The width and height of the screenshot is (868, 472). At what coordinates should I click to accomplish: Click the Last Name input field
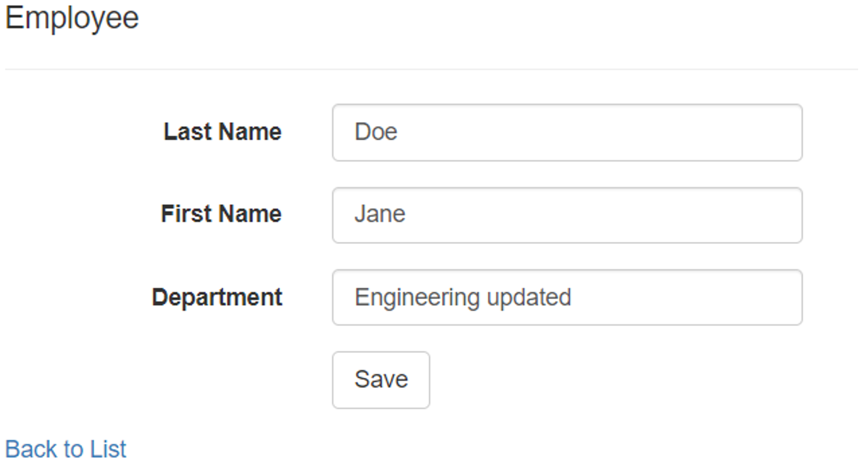point(567,132)
